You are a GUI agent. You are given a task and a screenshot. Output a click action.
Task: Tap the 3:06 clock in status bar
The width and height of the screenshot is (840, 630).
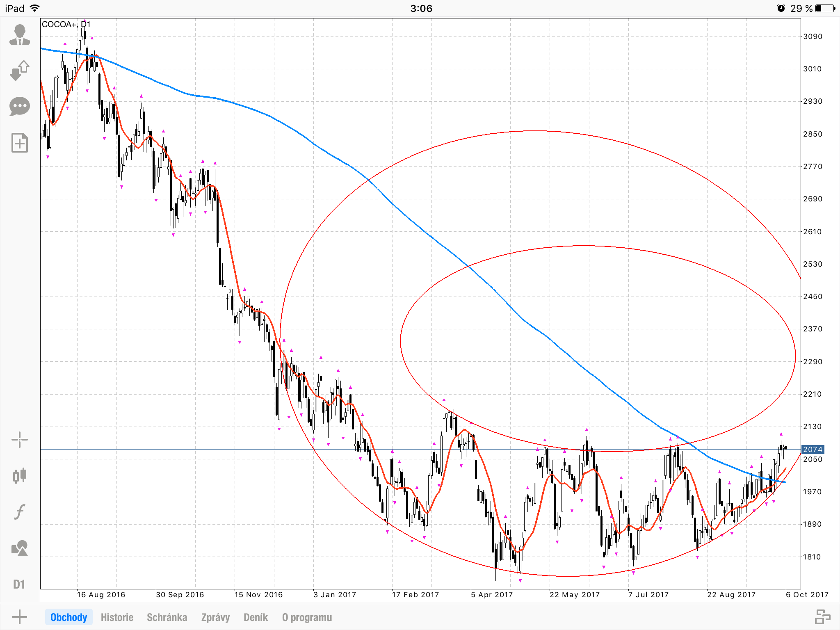coord(421,8)
